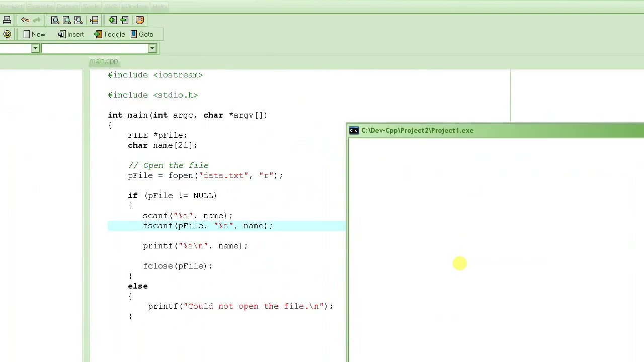Click the Search Again magnifier icon
This screenshot has width=644, height=362.
point(78,20)
